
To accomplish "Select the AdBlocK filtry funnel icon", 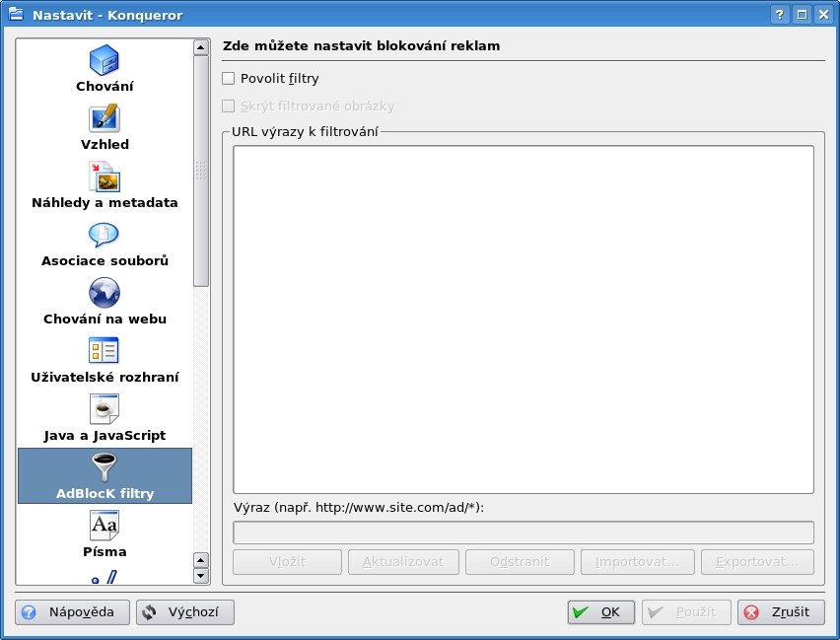I will tap(104, 466).
